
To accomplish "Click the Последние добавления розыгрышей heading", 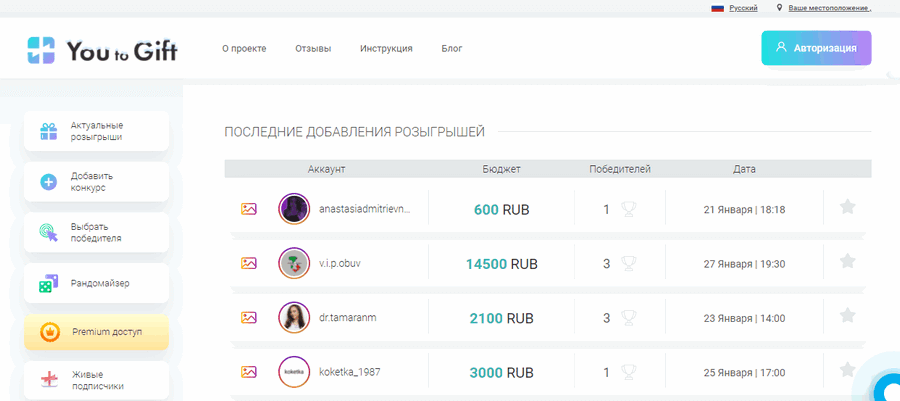I will 355,133.
